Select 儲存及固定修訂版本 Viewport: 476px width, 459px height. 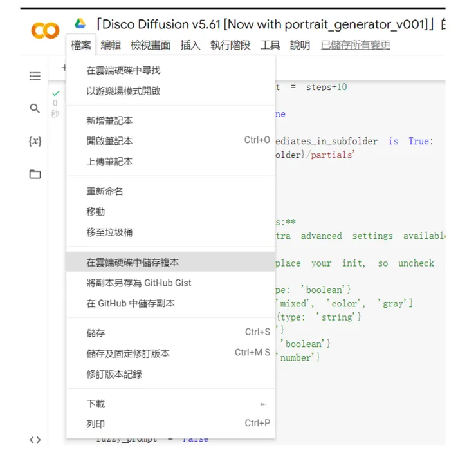170,353
